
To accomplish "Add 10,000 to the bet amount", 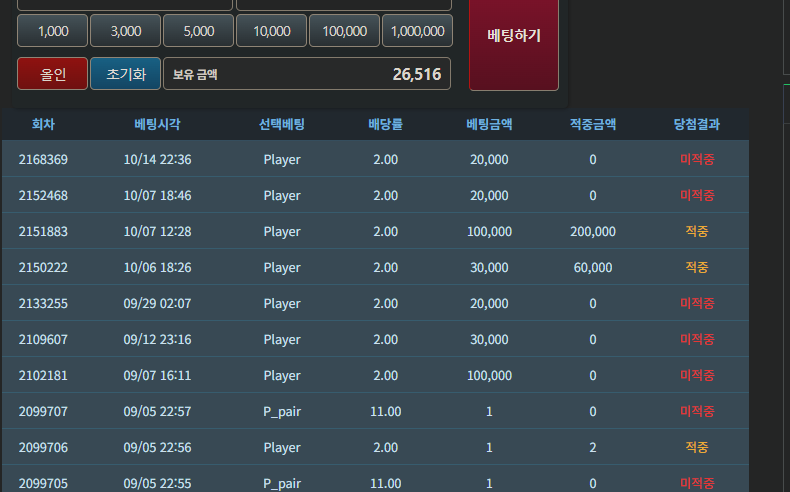I will (x=272, y=31).
